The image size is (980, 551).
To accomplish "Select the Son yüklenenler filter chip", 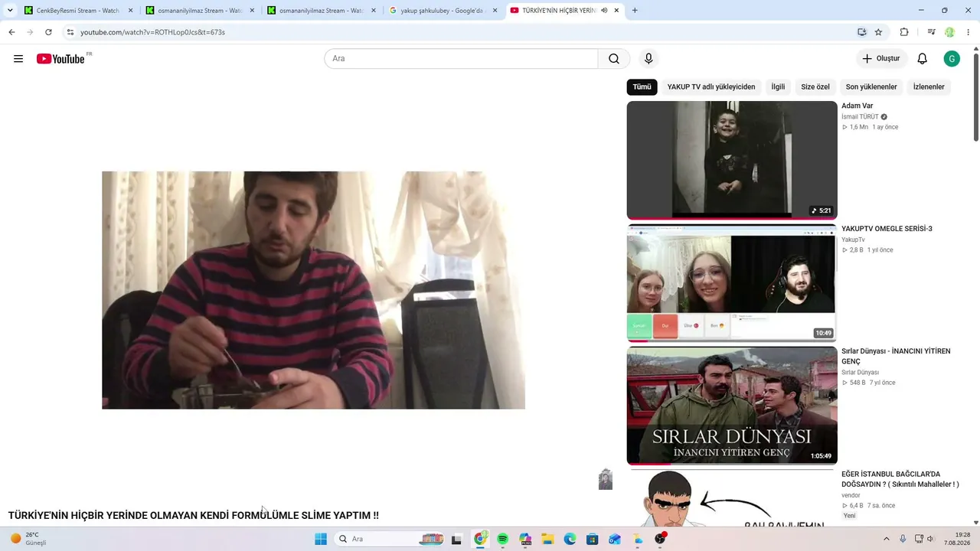I will coord(871,87).
